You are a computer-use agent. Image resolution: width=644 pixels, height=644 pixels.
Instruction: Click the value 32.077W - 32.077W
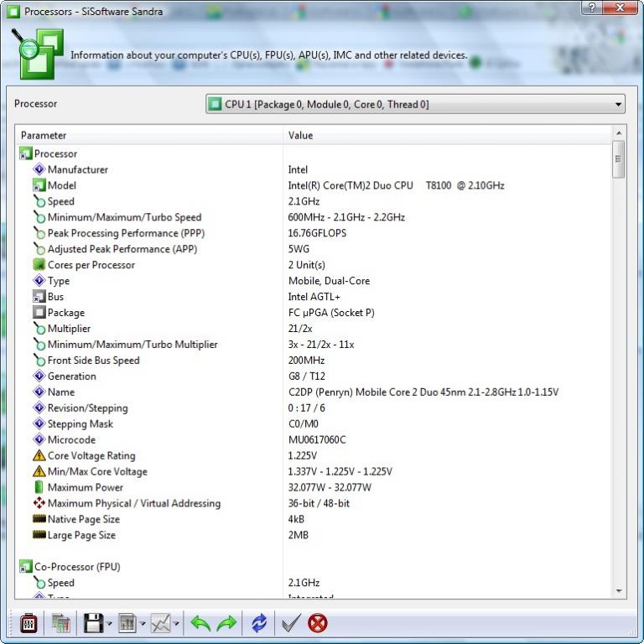tap(330, 487)
